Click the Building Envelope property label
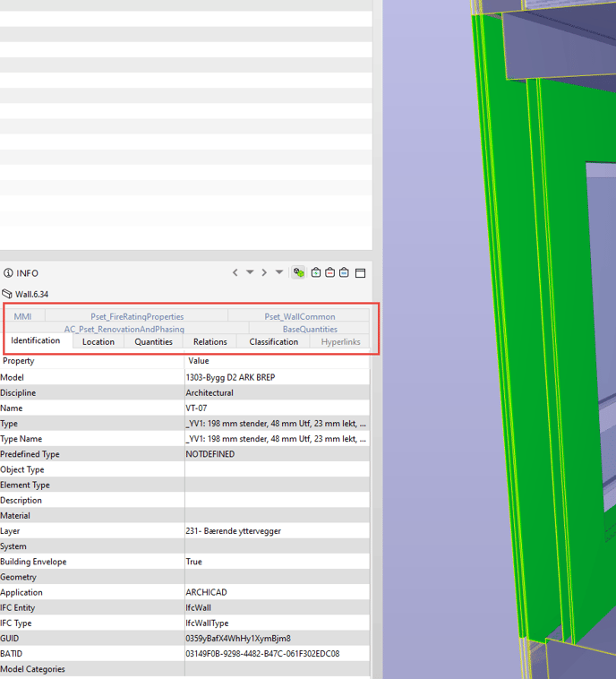The height and width of the screenshot is (679, 616). (33, 562)
